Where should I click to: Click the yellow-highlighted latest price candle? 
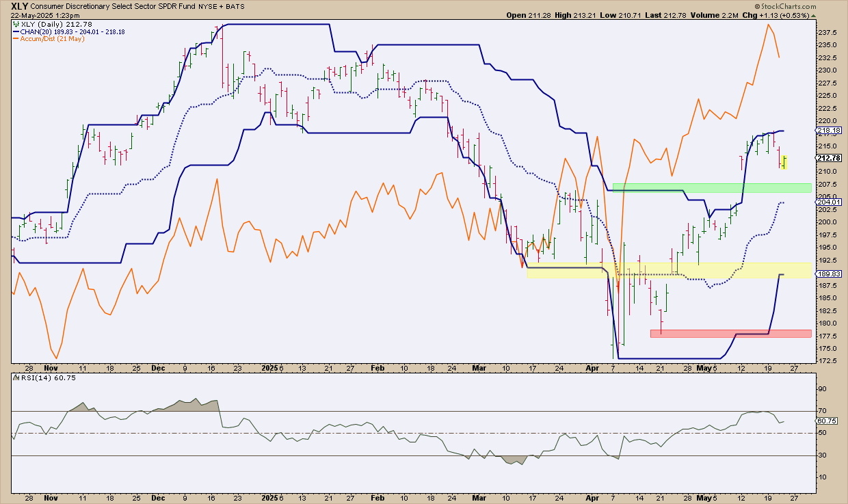click(x=784, y=161)
